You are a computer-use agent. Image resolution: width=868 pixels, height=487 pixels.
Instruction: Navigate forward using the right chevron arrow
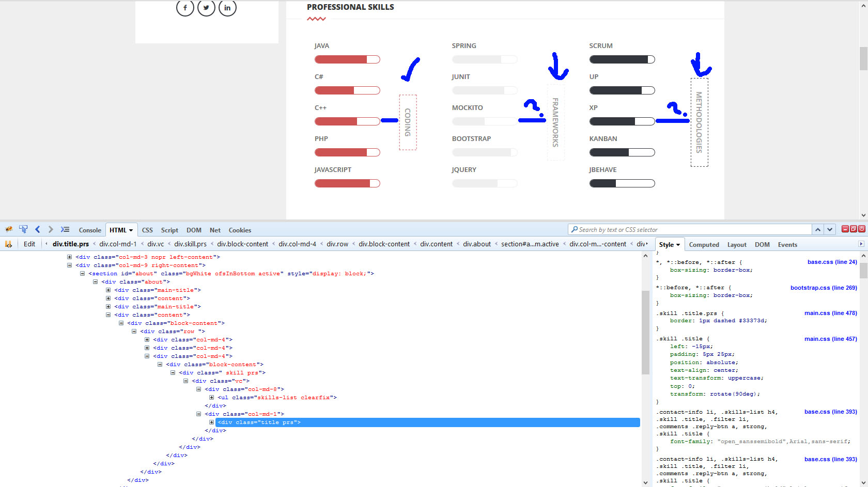pyautogui.click(x=50, y=229)
